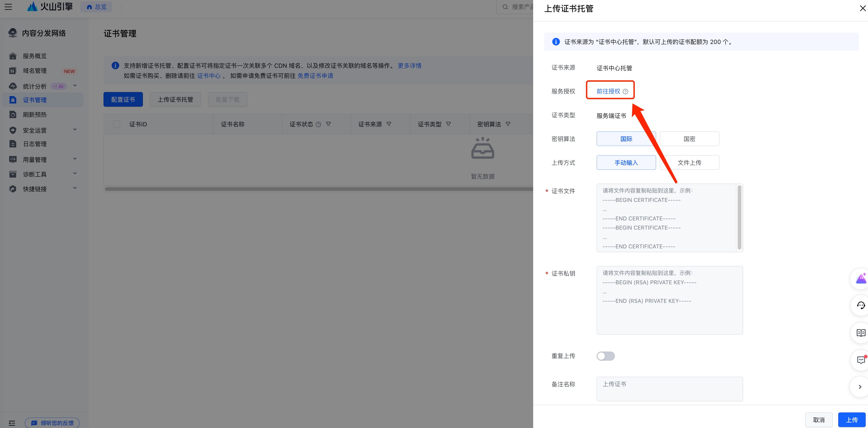Open the documentation book icon
Viewport: 868px width, 428px height.
click(x=861, y=333)
